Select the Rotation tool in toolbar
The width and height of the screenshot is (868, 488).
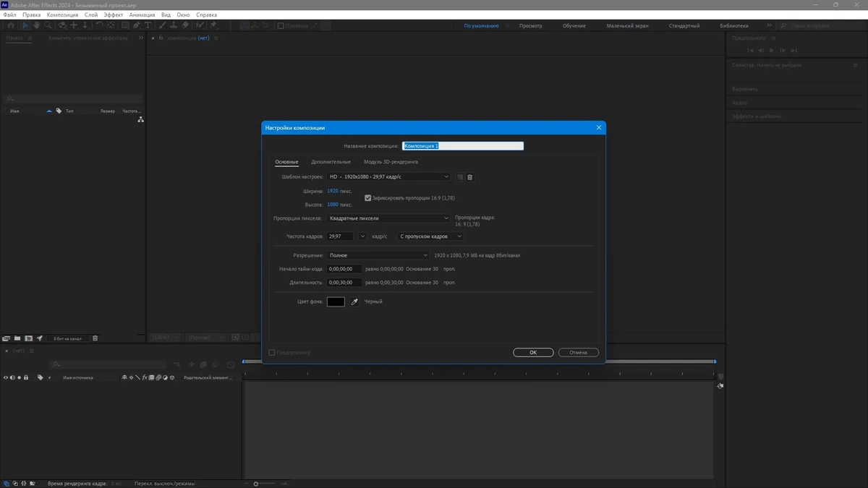pyautogui.click(x=99, y=25)
